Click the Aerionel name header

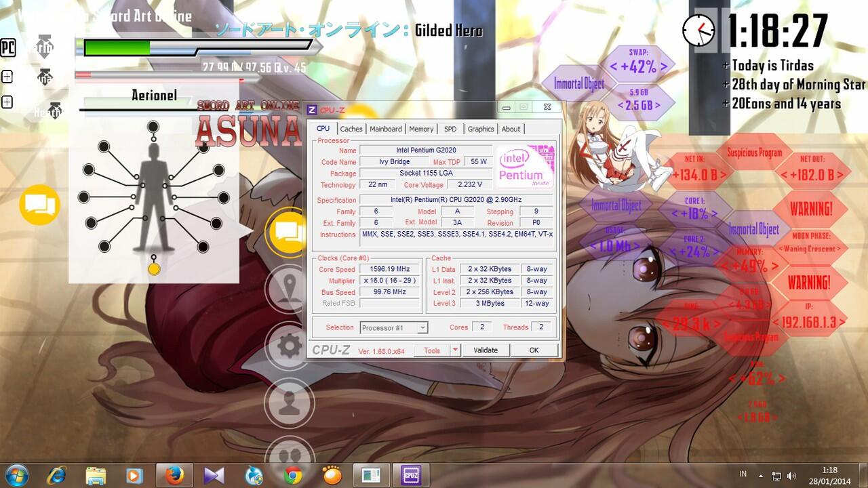154,96
